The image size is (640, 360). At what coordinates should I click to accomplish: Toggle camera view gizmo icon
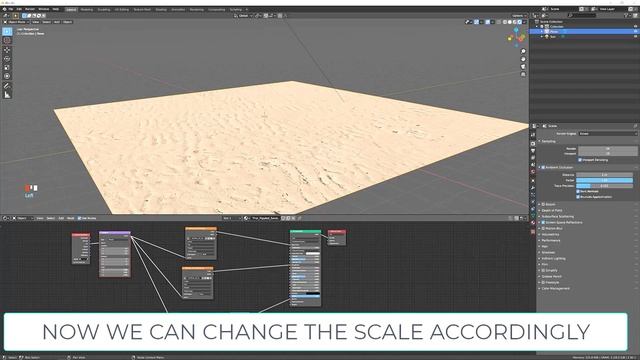point(523,67)
